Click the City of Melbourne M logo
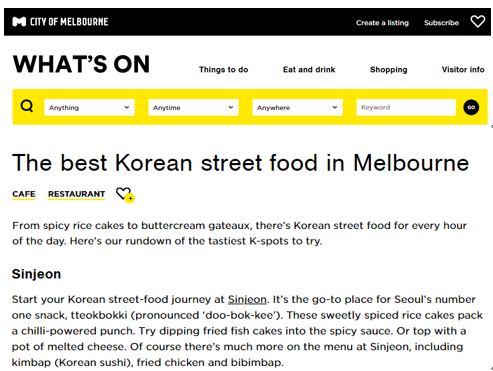The image size is (493, 371). click(x=19, y=22)
